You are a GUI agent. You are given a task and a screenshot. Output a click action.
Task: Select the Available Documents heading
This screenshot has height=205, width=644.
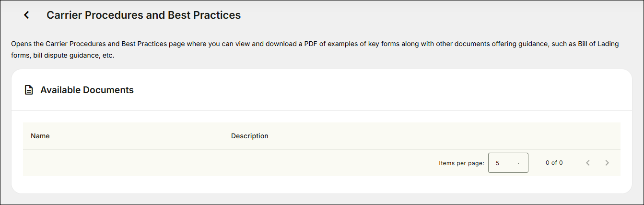[x=87, y=90]
